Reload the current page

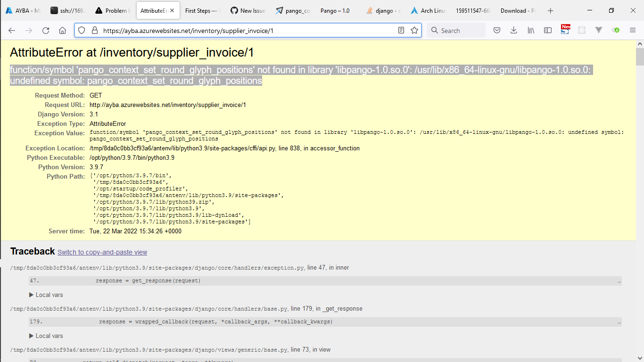(x=45, y=30)
